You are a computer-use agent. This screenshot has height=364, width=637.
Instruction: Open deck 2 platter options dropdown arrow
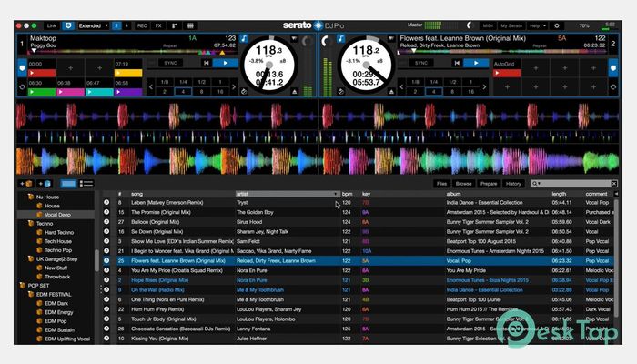(390, 38)
